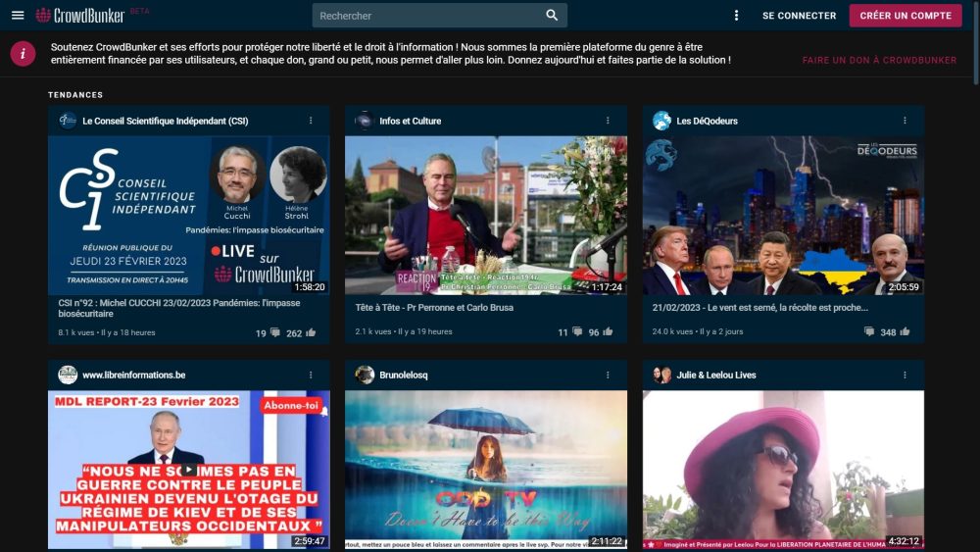This screenshot has height=552, width=980.
Task: Open title Tête à Tête - Pr Perronne et Carlo Brusa
Action: (434, 307)
